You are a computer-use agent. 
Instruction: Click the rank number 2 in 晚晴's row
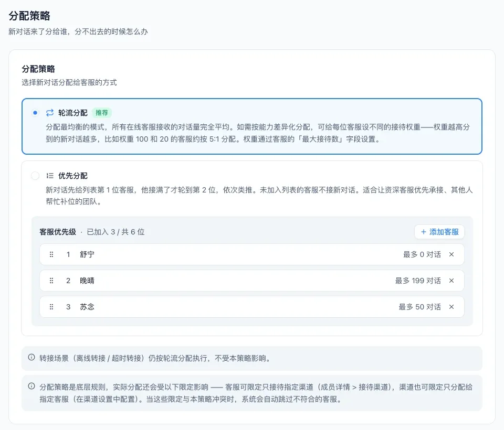click(68, 281)
